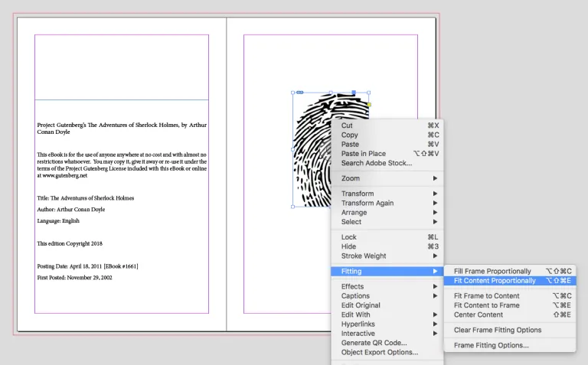Select Paste in Place menu item
Viewport: 588px width, 365px height.
click(x=387, y=154)
